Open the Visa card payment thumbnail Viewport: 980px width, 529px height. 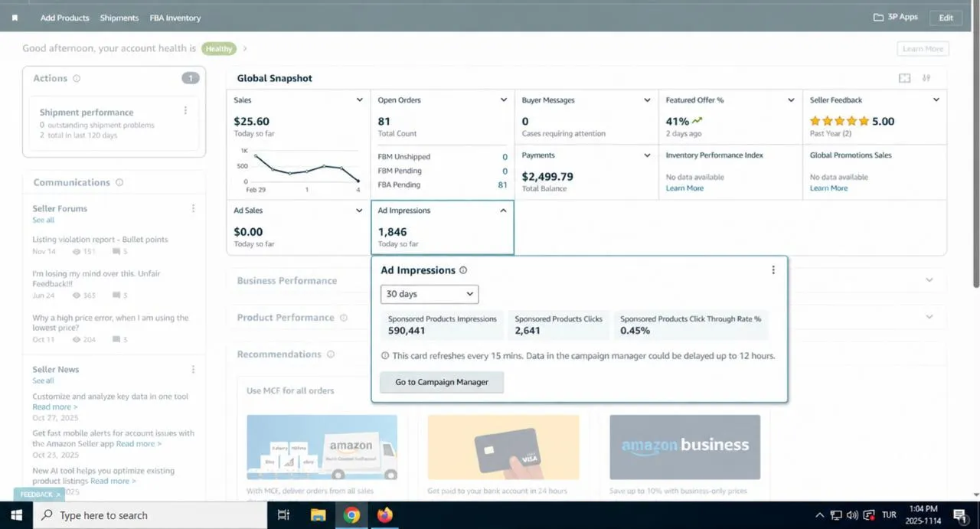504,447
